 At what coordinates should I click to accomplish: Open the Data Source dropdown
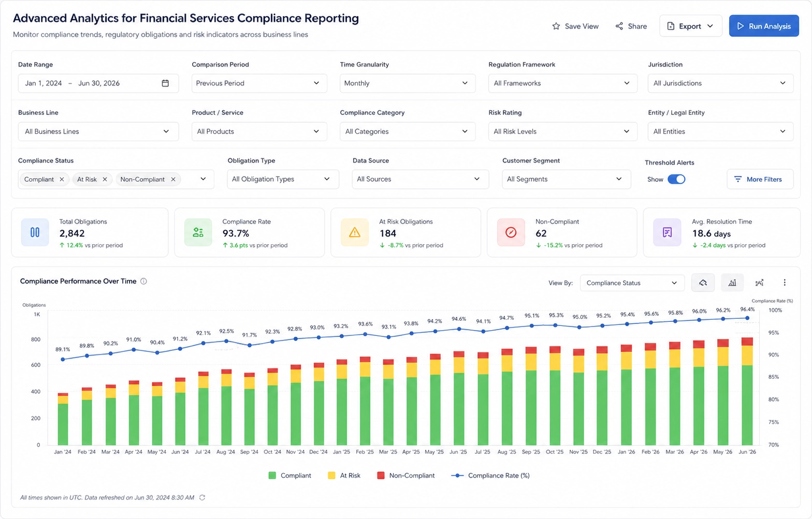(420, 179)
